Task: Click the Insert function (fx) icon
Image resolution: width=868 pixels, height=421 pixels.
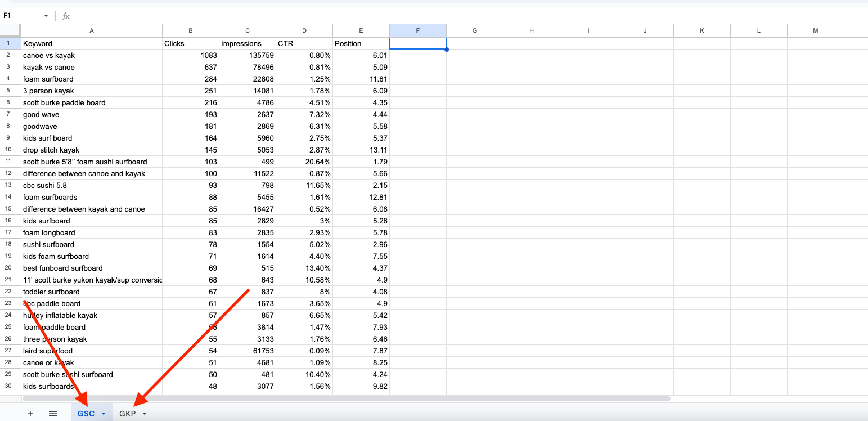Action: [65, 16]
